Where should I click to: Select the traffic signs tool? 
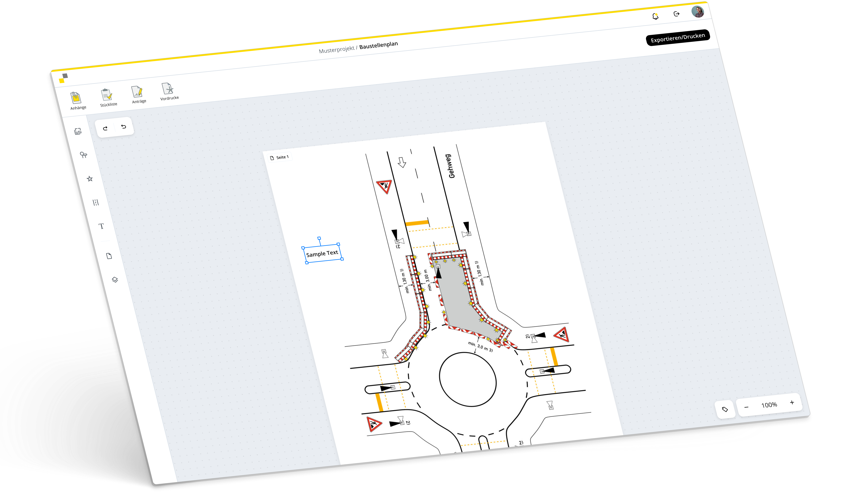coord(83,155)
